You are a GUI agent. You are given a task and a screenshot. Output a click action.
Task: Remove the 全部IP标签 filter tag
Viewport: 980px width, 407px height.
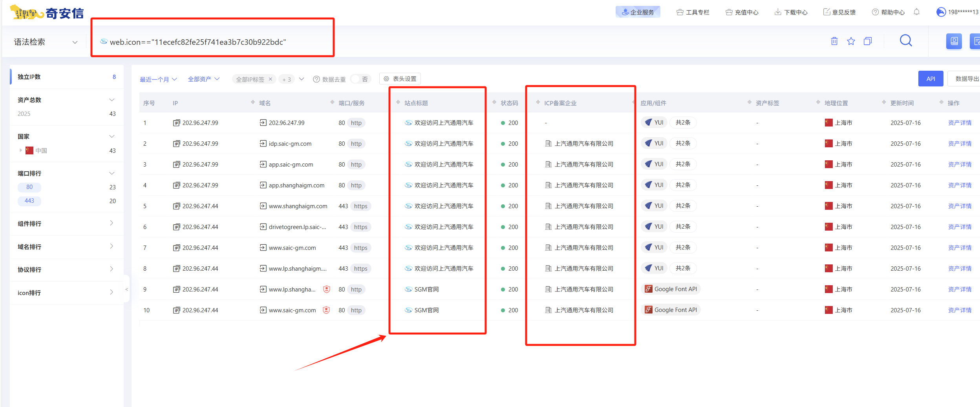click(270, 79)
